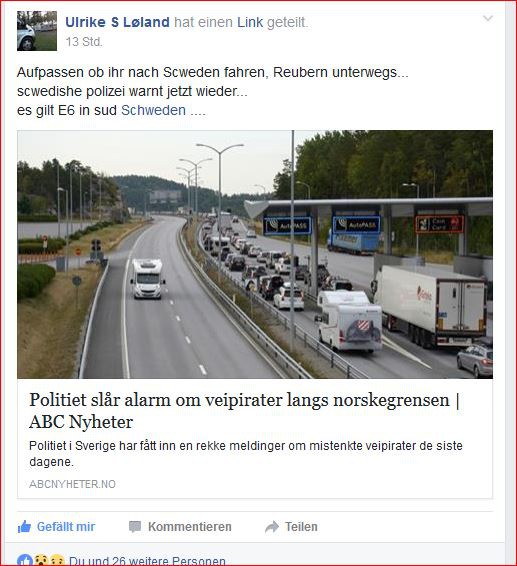Open Ulrike S Løland's profile picture

(37, 31)
